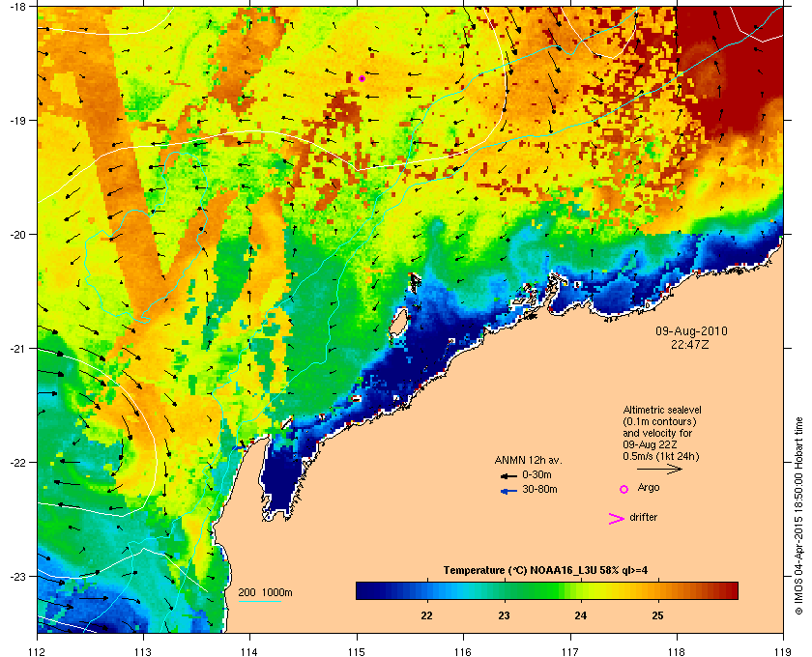Image resolution: width=812 pixels, height=657 pixels.
Task: Click the magenta drifter arrowhead symbol in legend
Action: [x=616, y=519]
